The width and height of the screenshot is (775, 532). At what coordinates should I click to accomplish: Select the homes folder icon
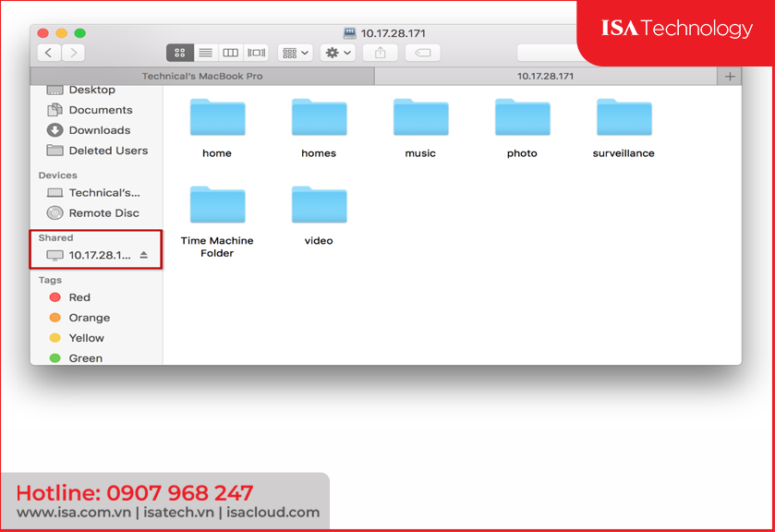coord(320,117)
